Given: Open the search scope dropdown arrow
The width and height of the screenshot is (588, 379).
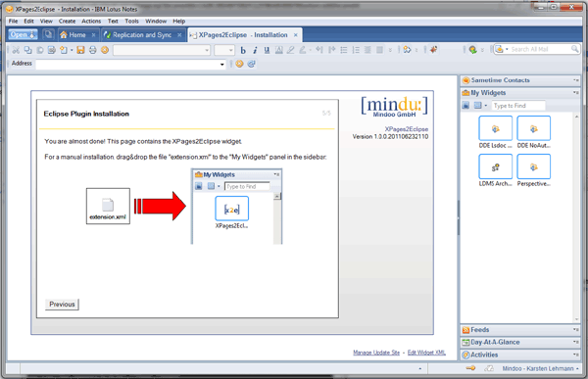Looking at the screenshot, I should click(x=507, y=49).
